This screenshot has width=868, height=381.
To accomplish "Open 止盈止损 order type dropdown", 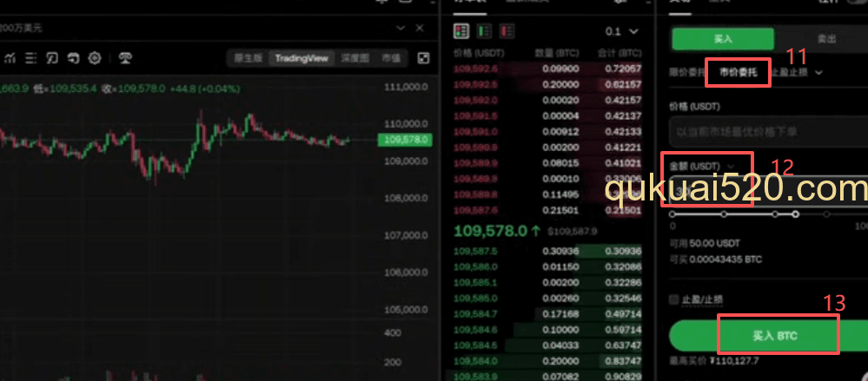I will (797, 72).
